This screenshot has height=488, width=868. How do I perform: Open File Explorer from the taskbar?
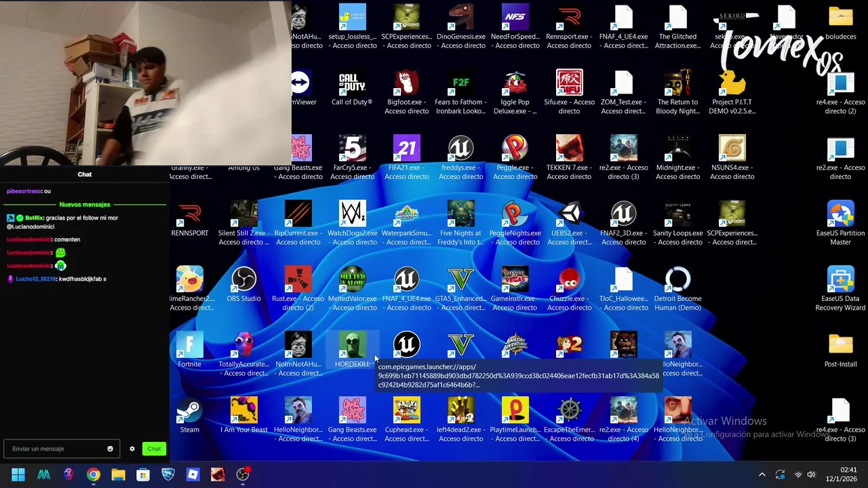click(x=119, y=474)
